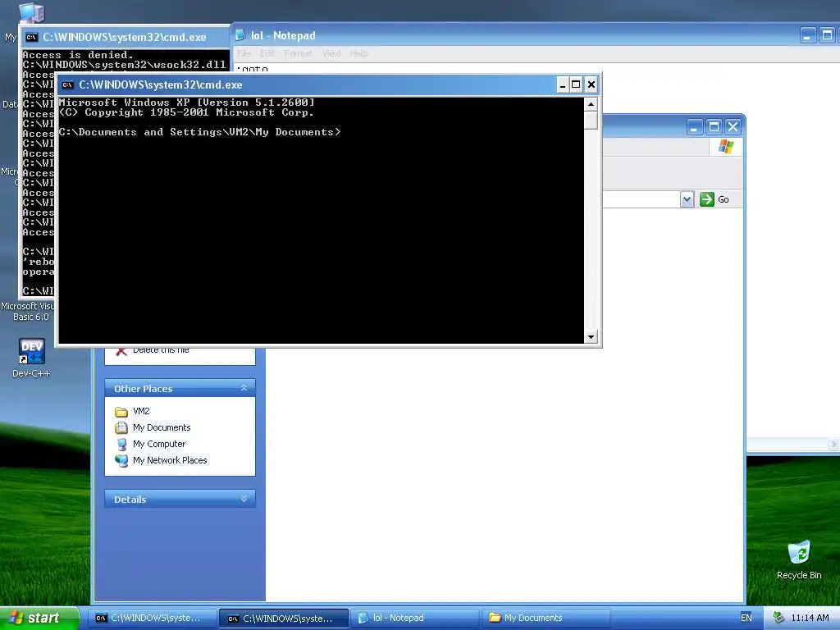The width and height of the screenshot is (840, 630).
Task: Open My Network Places in Other Places
Action: tap(170, 460)
